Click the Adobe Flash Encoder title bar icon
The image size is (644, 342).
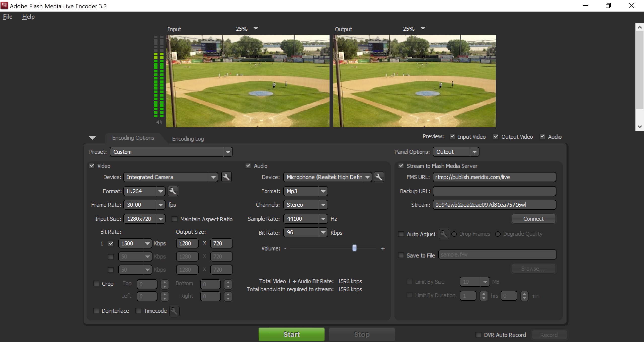(4, 6)
